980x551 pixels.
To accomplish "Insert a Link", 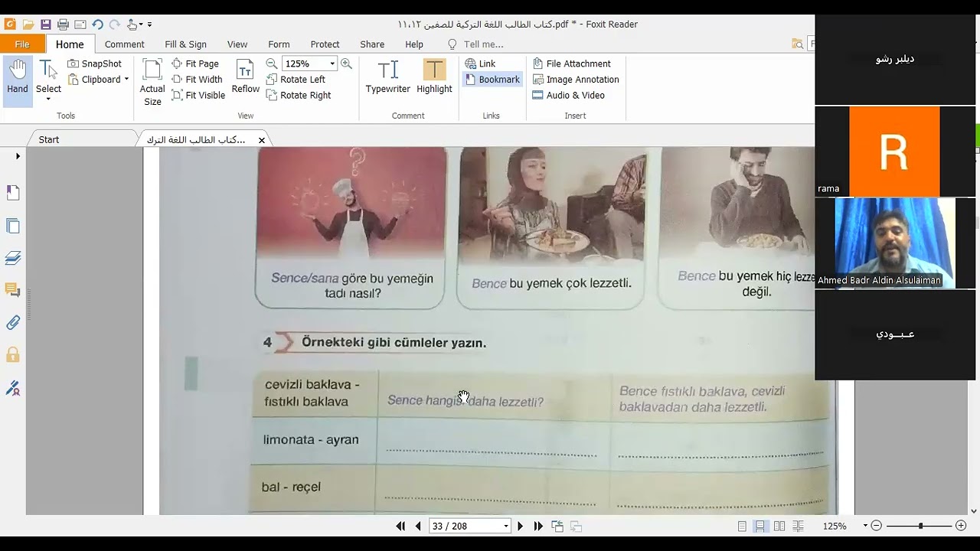I will coord(480,64).
